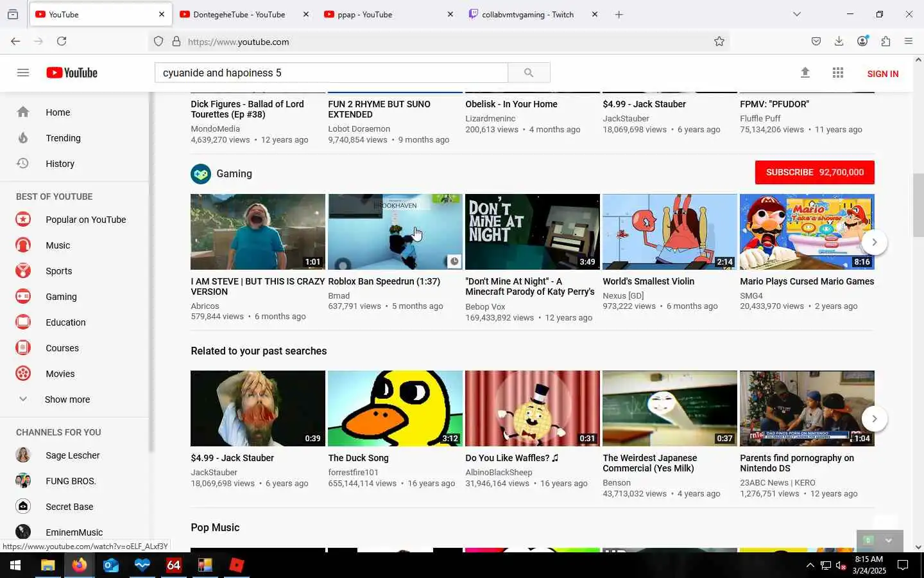Click the History clock icon

[x=23, y=164]
